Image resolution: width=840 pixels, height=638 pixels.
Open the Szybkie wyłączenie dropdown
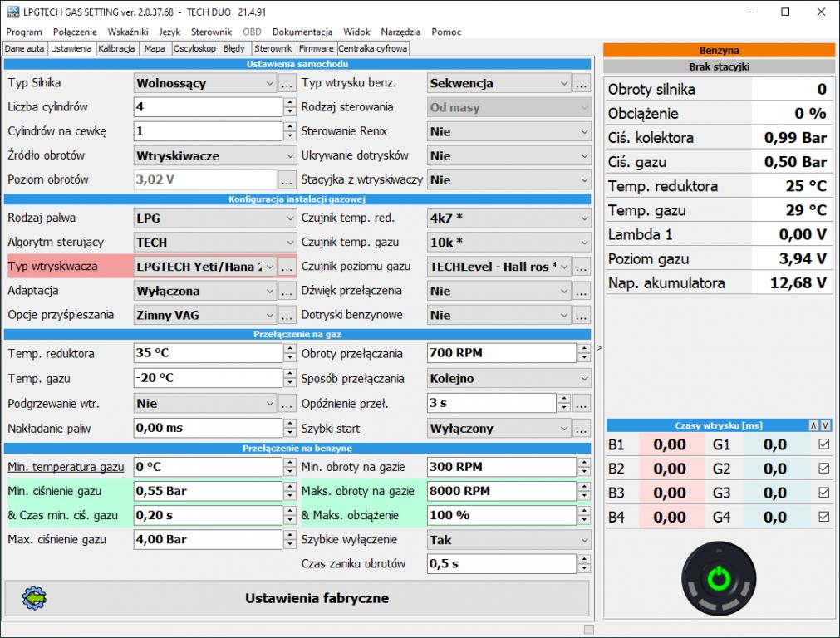point(509,540)
